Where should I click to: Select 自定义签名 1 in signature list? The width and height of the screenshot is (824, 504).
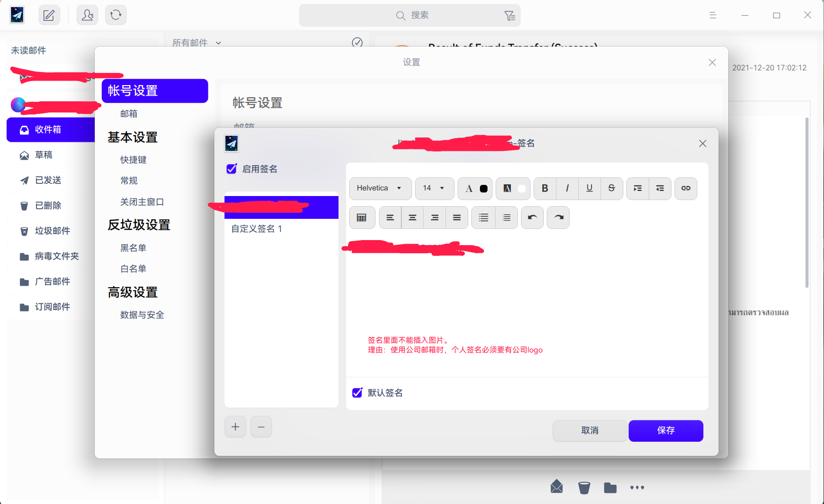coord(281,229)
